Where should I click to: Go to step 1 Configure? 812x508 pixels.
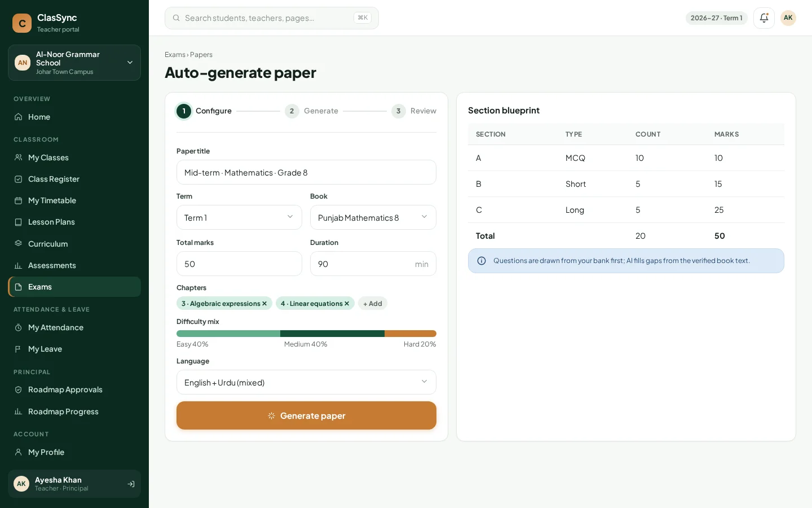coord(204,111)
